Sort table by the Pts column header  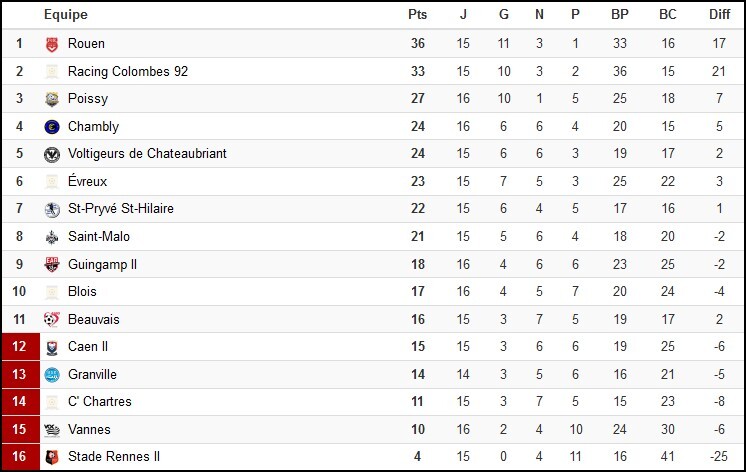pyautogui.click(x=418, y=15)
